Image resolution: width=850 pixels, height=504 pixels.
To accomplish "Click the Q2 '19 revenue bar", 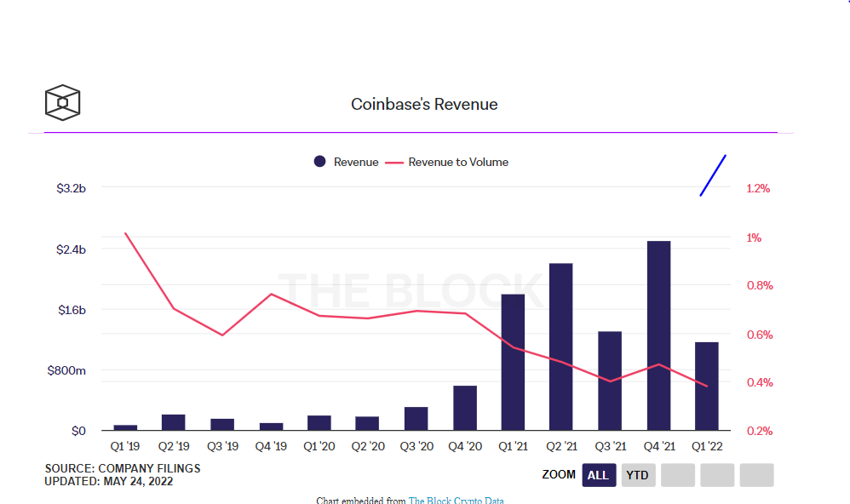I will click(x=174, y=422).
